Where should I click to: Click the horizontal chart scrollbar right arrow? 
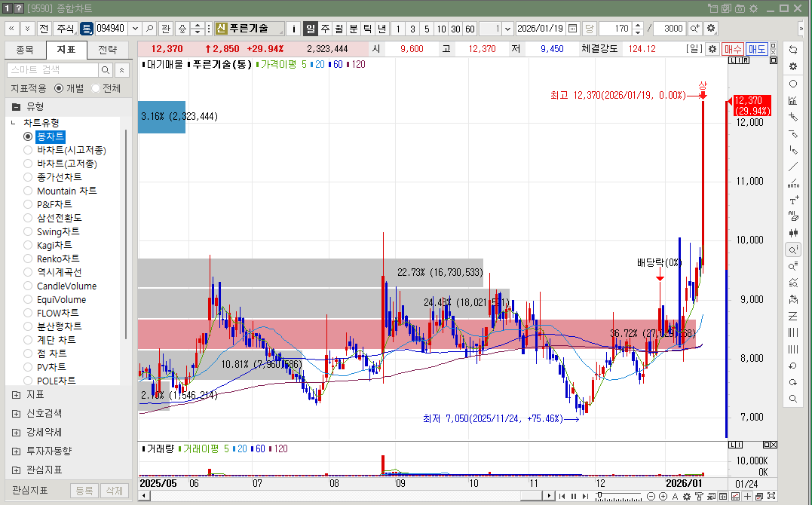[x=549, y=496]
